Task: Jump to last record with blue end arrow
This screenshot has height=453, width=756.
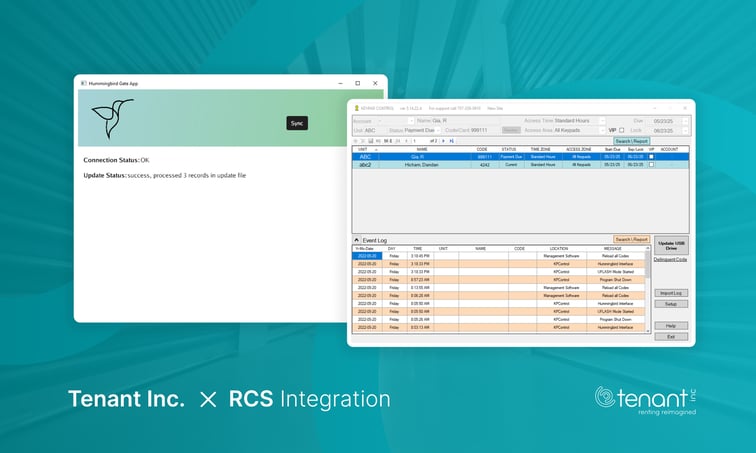Action: coord(452,141)
